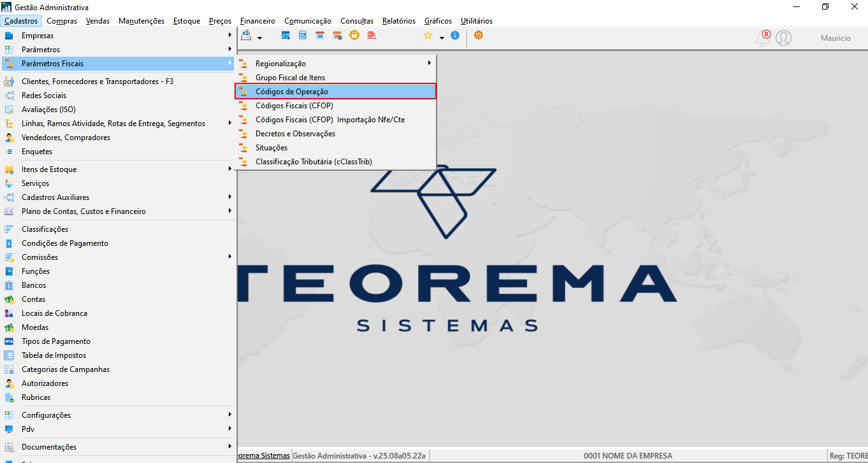The height and width of the screenshot is (463, 868).
Task: Click the cash register toolbar icon
Action: [246, 35]
